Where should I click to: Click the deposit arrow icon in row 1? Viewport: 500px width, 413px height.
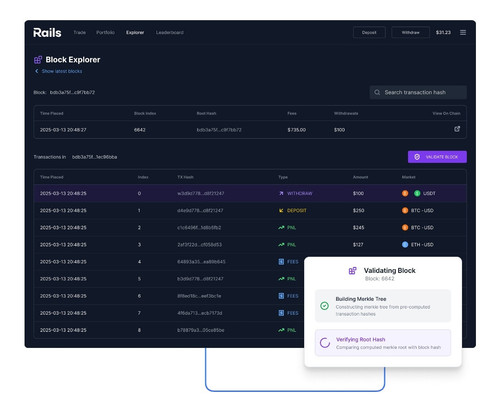(x=281, y=210)
